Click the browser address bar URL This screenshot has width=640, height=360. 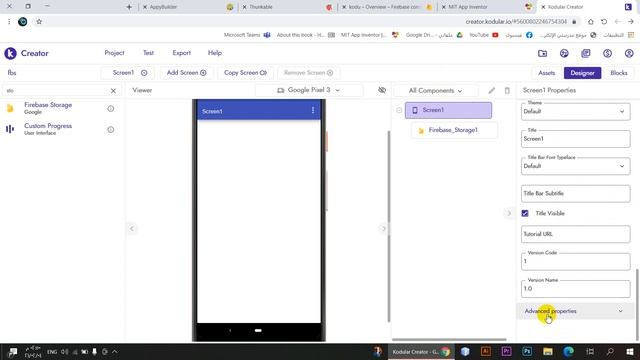click(x=516, y=22)
